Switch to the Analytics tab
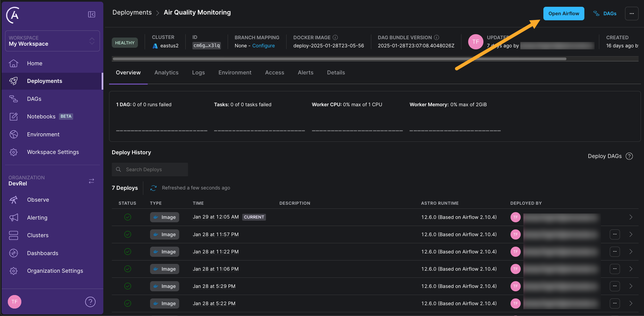This screenshot has height=316, width=644. (166, 72)
